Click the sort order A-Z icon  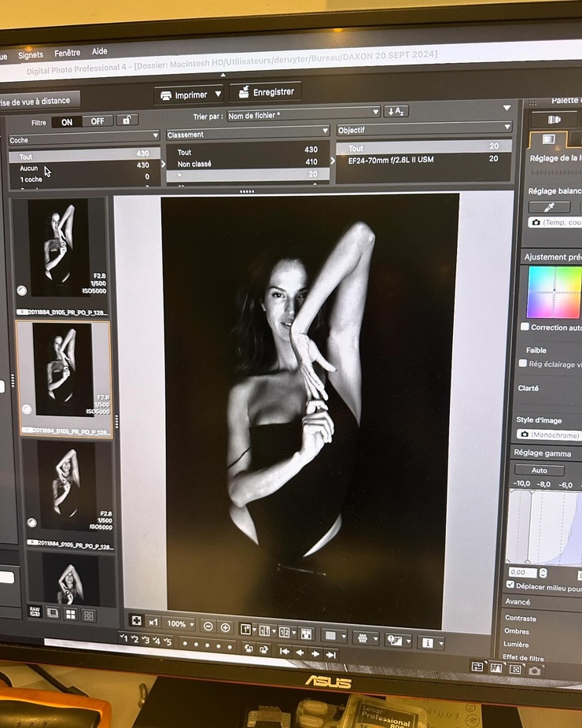(x=396, y=112)
